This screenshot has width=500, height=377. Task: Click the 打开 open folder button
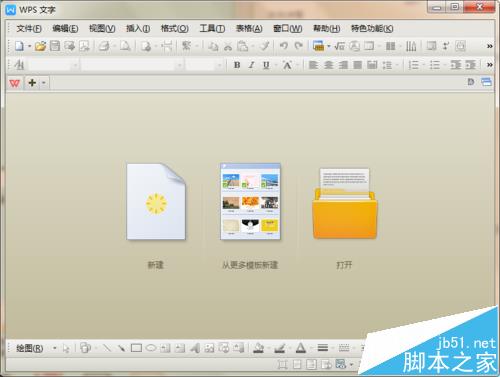[x=344, y=218]
